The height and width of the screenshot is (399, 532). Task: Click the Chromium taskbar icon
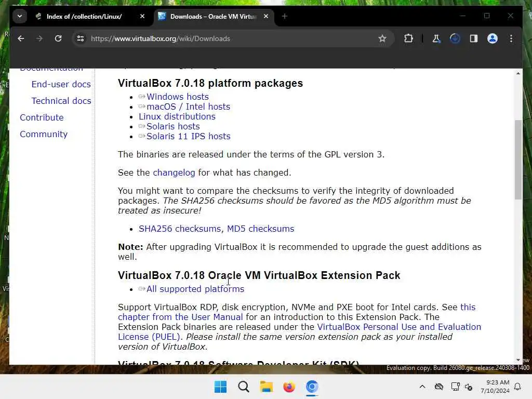click(312, 387)
